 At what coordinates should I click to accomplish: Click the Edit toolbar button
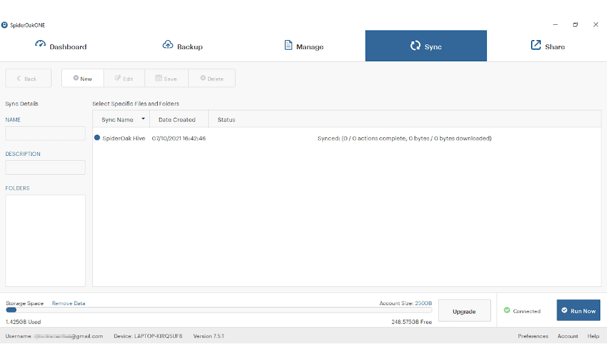[124, 78]
